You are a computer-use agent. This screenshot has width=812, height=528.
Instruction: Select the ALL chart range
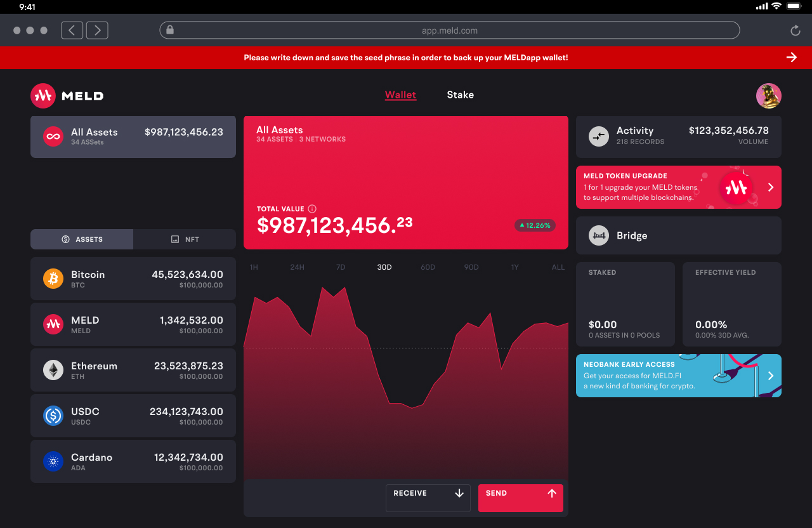[x=558, y=267]
